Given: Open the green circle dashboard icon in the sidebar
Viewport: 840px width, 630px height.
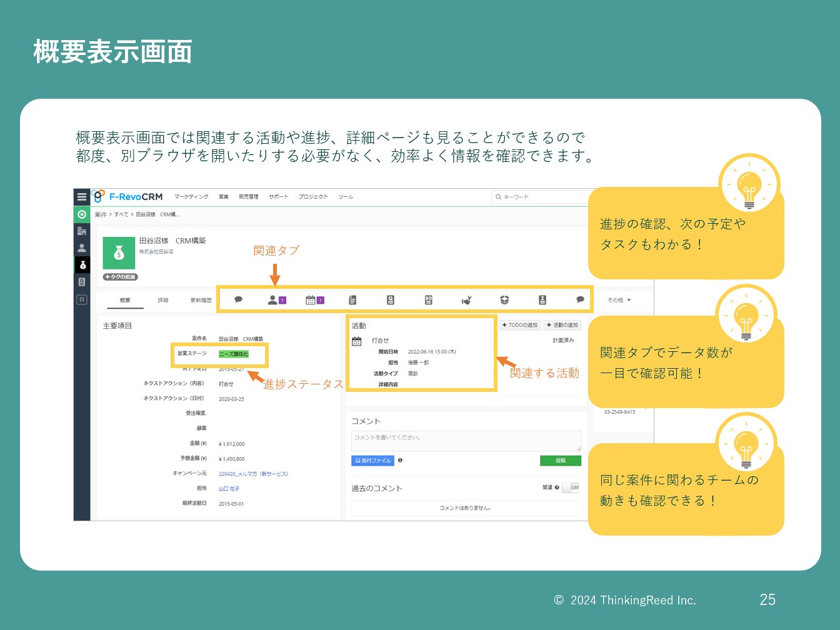Looking at the screenshot, I should tap(81, 214).
